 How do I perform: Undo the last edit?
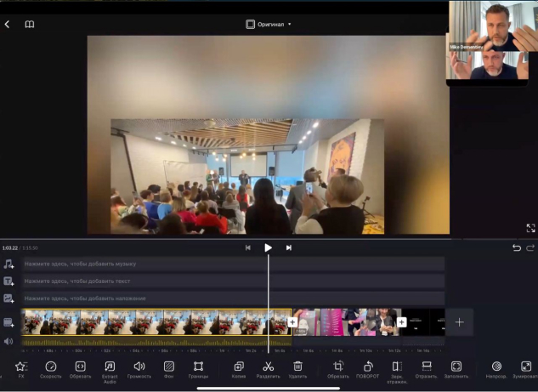pos(517,247)
